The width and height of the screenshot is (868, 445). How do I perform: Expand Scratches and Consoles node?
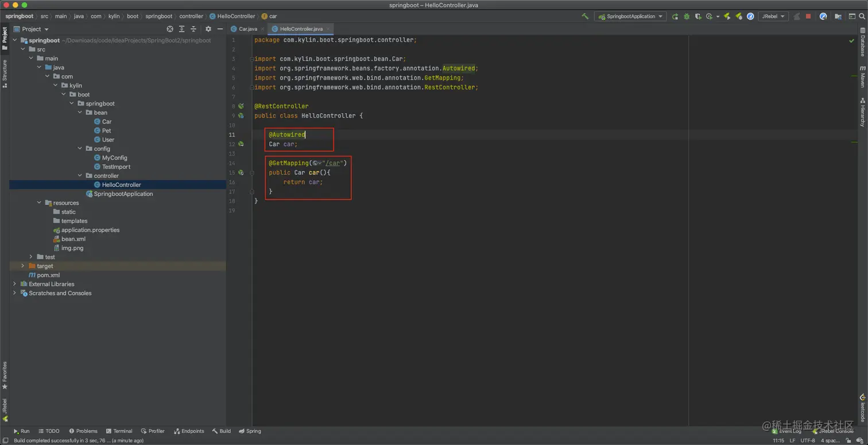pos(15,293)
